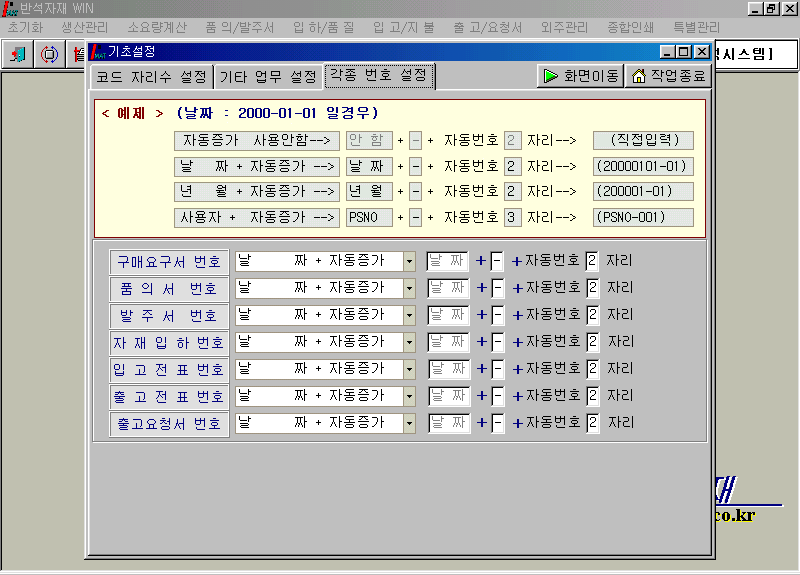Click the circular refresh icon in main toolbar

tap(48, 54)
